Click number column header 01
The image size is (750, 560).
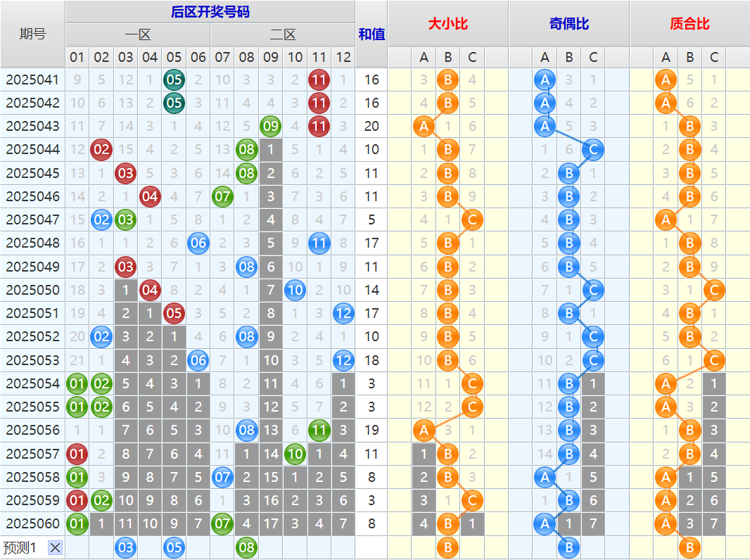(x=77, y=58)
